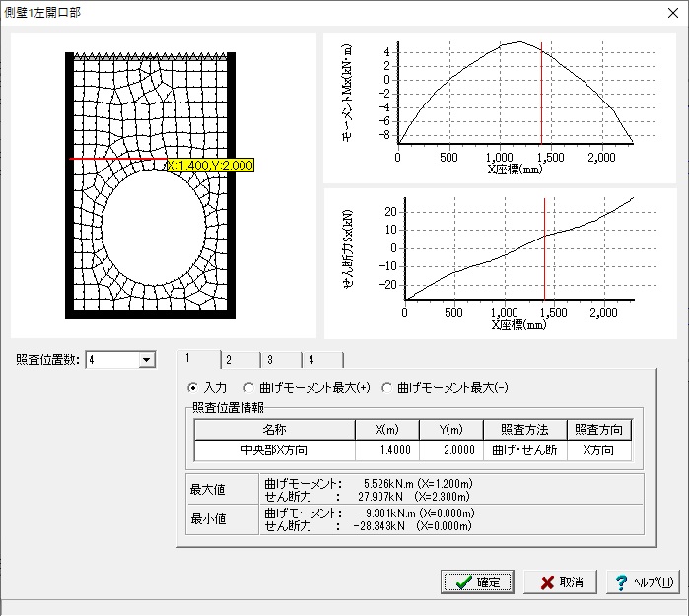
Task: Click the 照査方法 cell 曲げ・せん断
Action: pyautogui.click(x=525, y=449)
